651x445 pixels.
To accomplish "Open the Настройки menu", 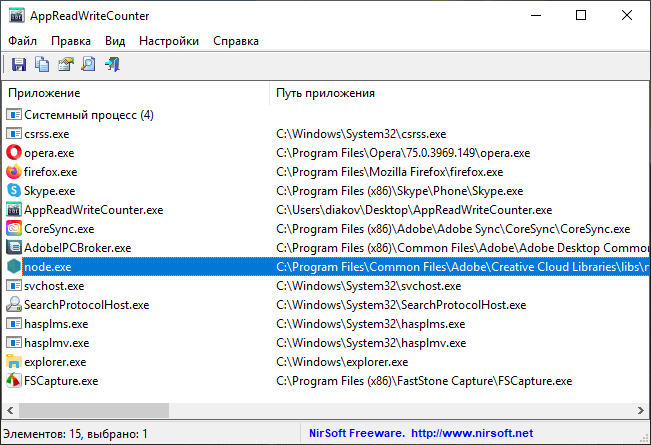I will tap(169, 41).
